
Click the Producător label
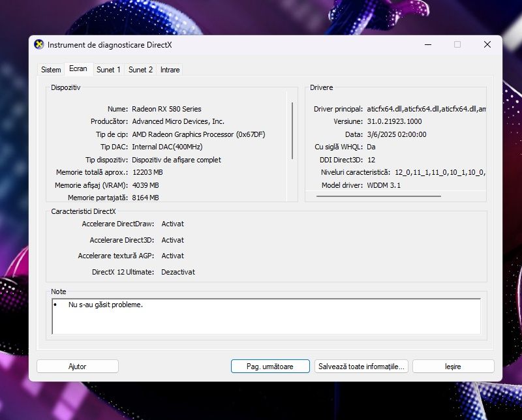(x=109, y=121)
